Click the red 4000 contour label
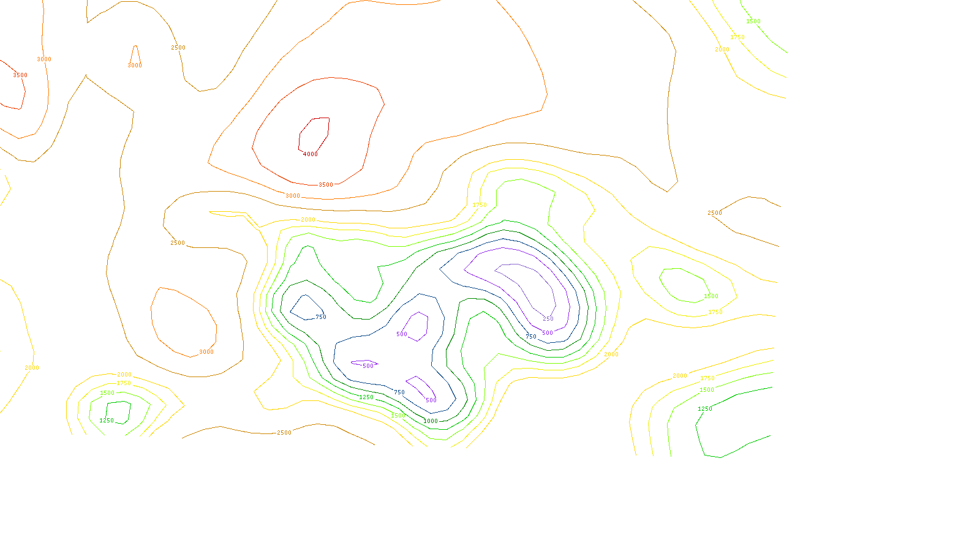 (x=311, y=154)
